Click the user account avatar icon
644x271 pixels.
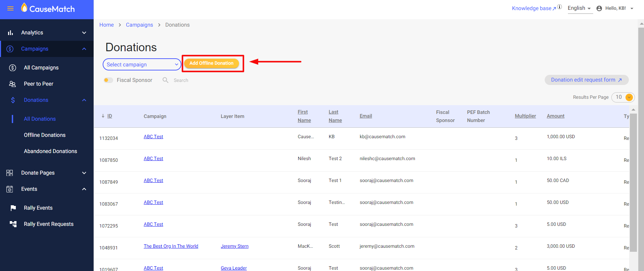[x=599, y=8]
